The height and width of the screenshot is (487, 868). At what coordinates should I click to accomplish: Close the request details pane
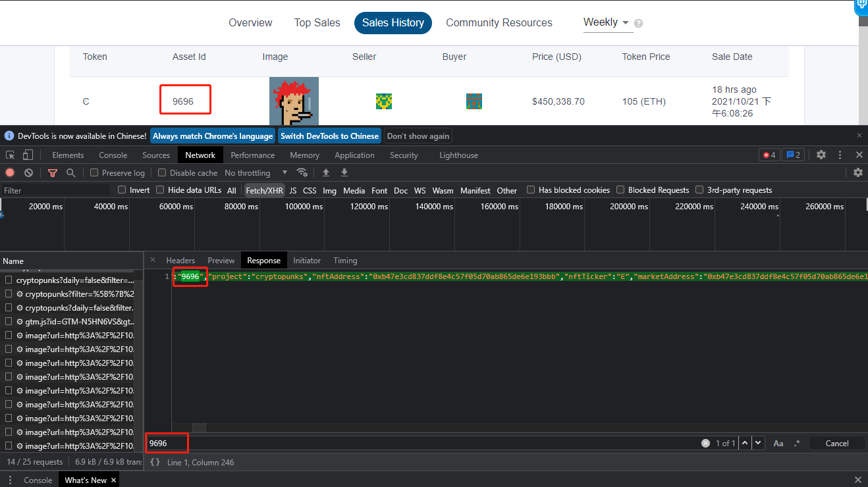coord(153,260)
